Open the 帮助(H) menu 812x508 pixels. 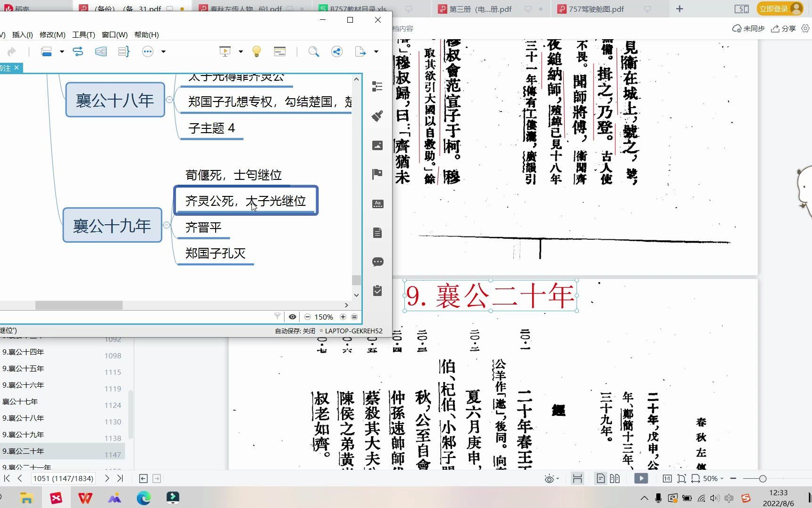pos(146,34)
